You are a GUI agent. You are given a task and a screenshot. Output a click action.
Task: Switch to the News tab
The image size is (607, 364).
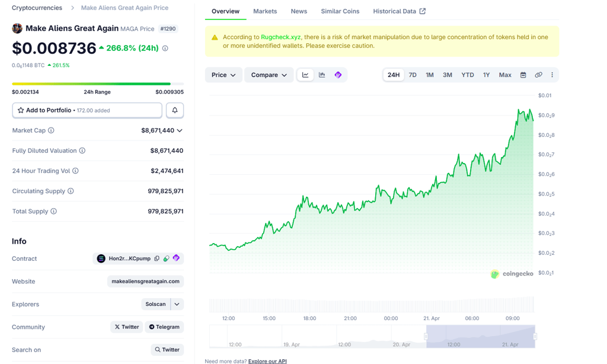[299, 11]
